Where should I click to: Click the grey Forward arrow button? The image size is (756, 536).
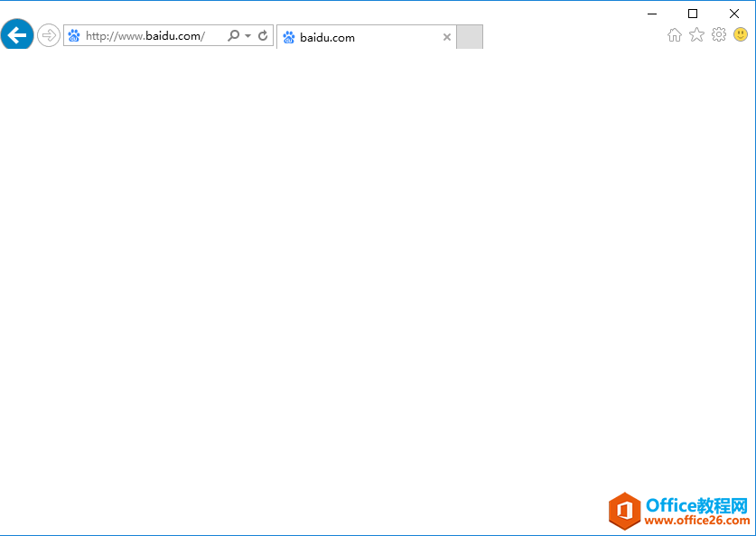point(49,35)
